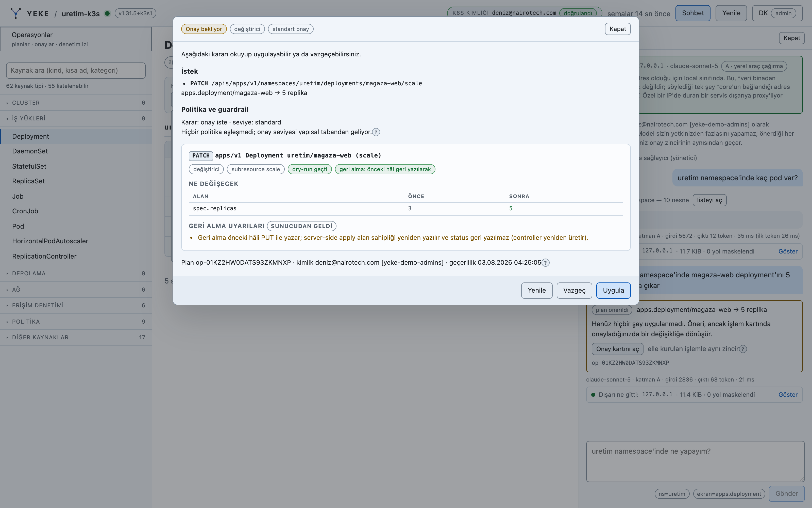Expand the ERİŞİM DENETİMİ category

click(x=76, y=305)
